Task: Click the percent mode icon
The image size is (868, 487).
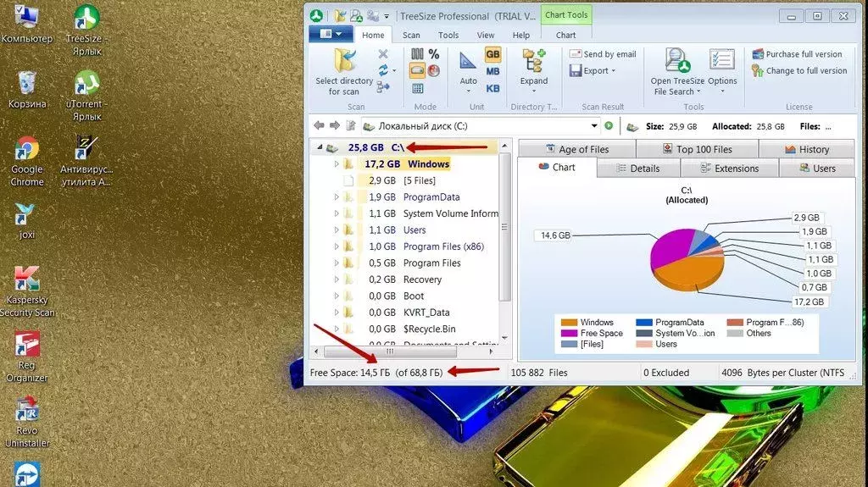Action: point(434,53)
